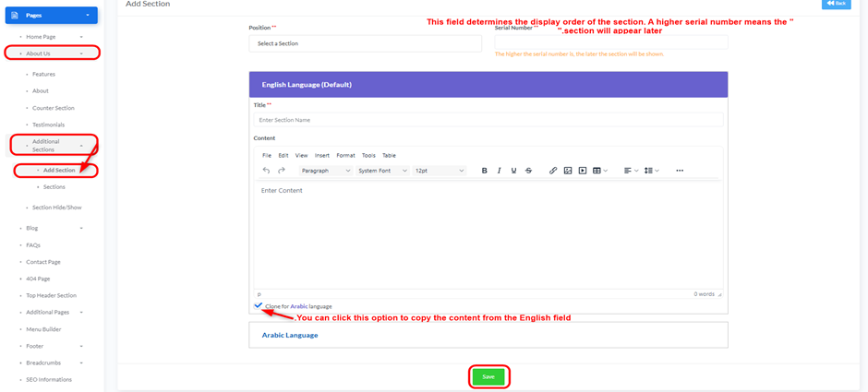Open the Paragraph style dropdown
This screenshot has height=392, width=868.
[x=325, y=171]
